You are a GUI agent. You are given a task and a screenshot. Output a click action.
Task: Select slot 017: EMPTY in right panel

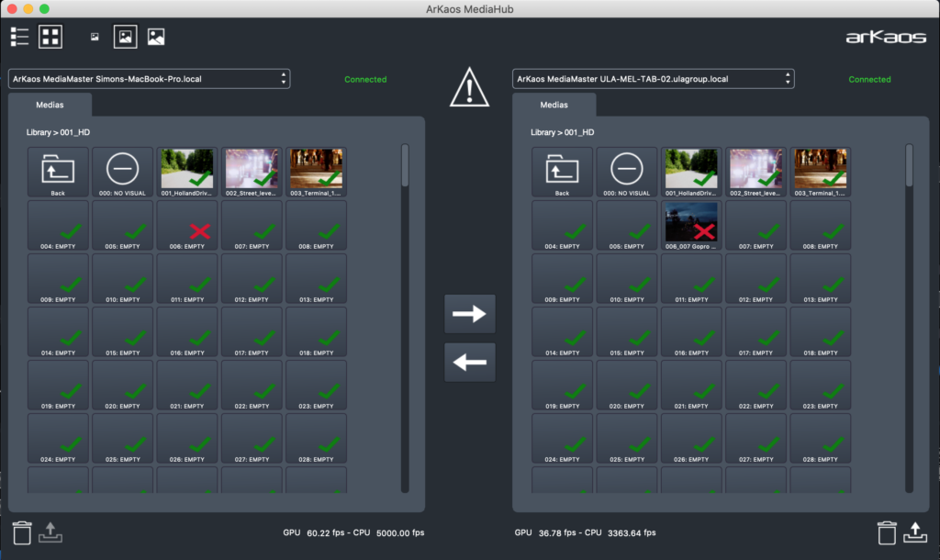pos(756,332)
